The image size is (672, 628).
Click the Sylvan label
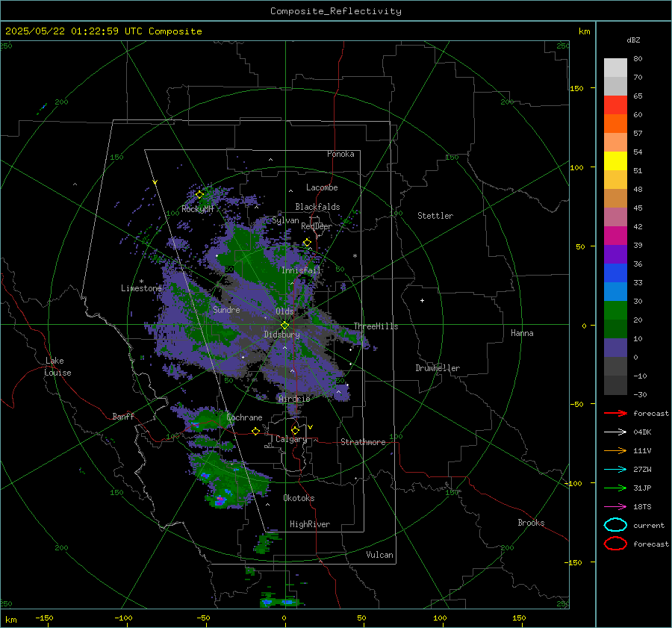(285, 220)
